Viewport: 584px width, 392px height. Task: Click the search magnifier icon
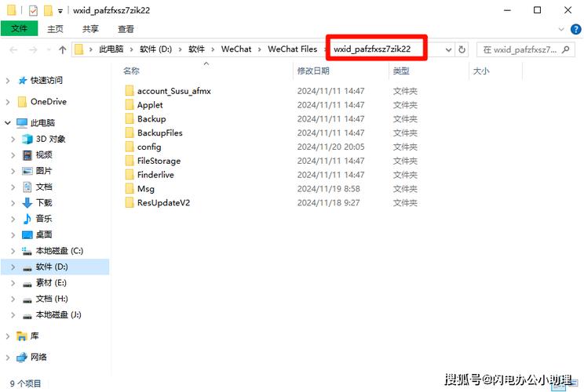coord(565,49)
